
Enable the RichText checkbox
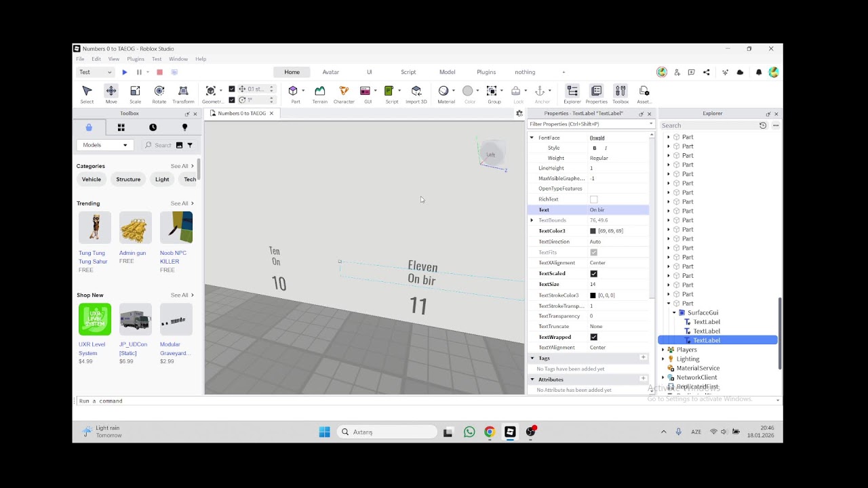tap(593, 199)
